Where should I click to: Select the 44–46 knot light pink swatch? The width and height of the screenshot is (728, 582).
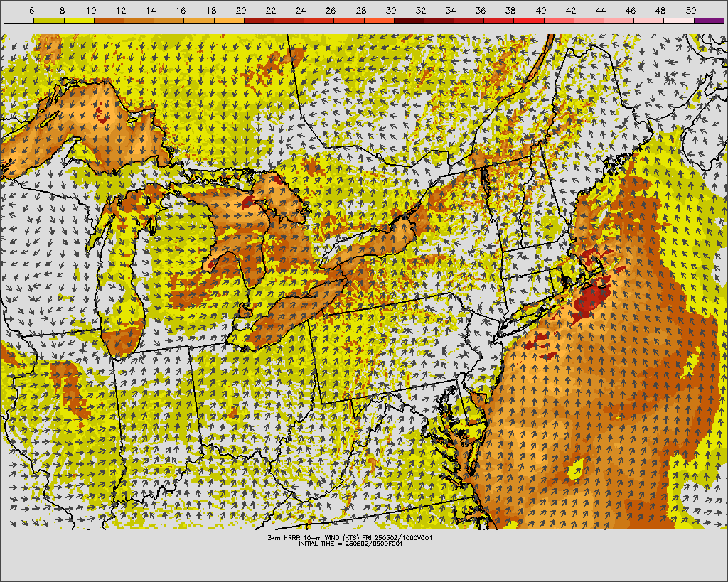pos(619,21)
